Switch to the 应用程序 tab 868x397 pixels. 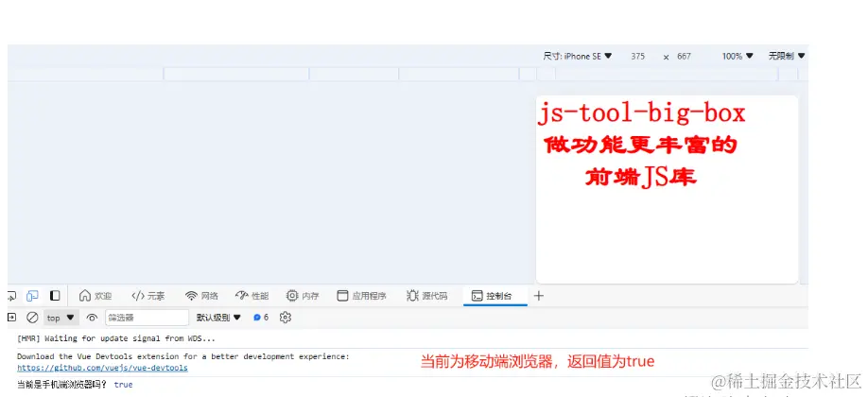361,296
